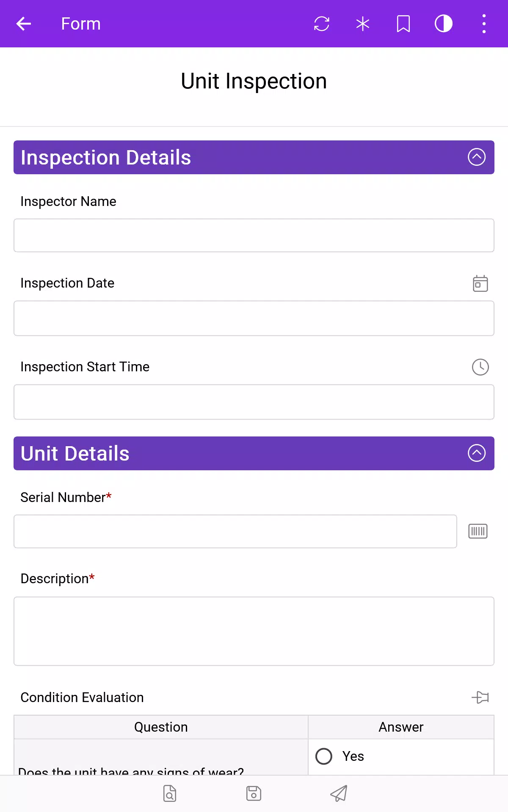Click the save disk icon at the bottom
The width and height of the screenshot is (508, 812).
[x=254, y=793]
